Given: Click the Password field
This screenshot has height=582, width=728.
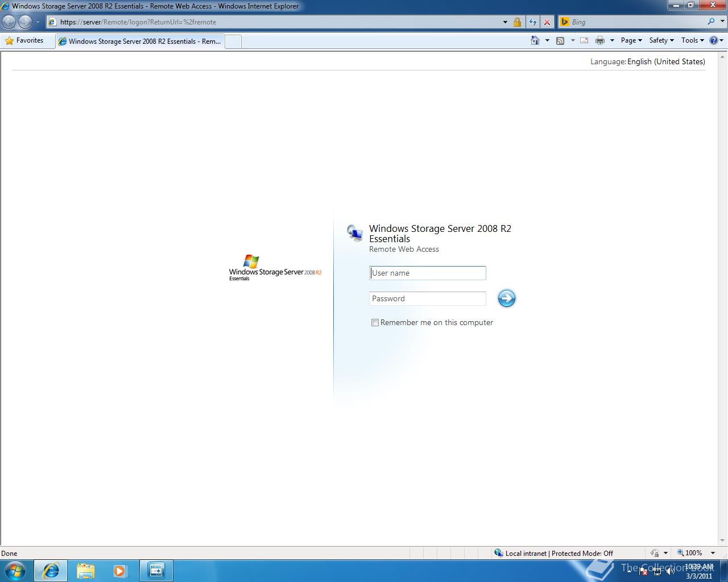Looking at the screenshot, I should click(428, 298).
